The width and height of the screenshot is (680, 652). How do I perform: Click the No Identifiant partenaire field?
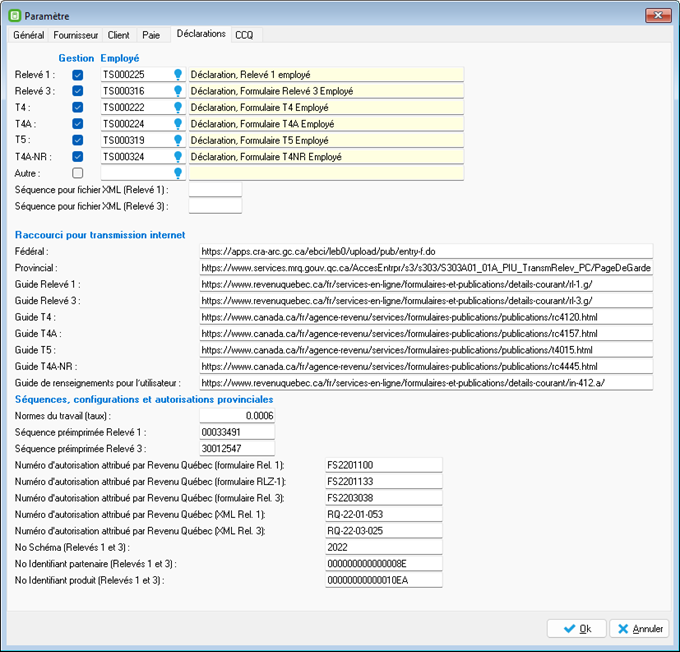tap(384, 564)
